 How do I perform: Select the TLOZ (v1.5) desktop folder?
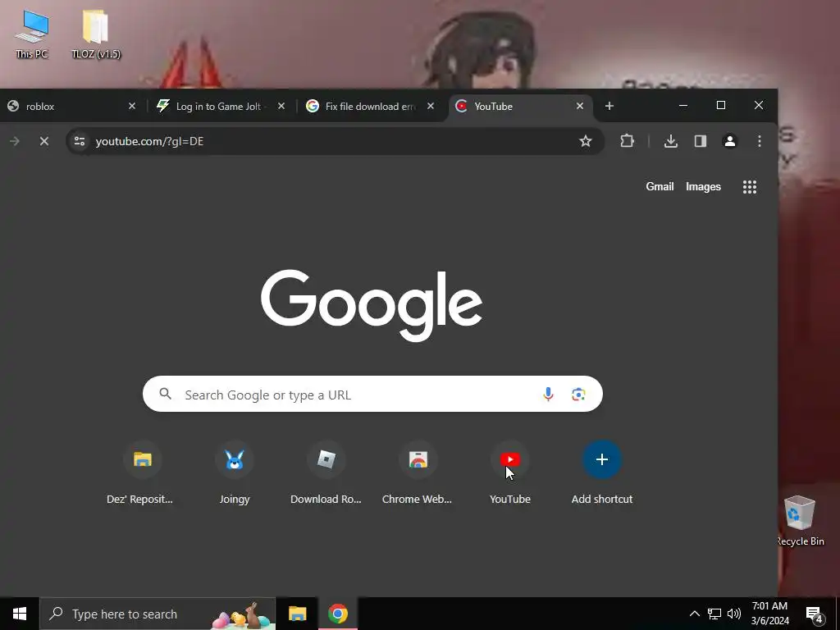[96, 34]
